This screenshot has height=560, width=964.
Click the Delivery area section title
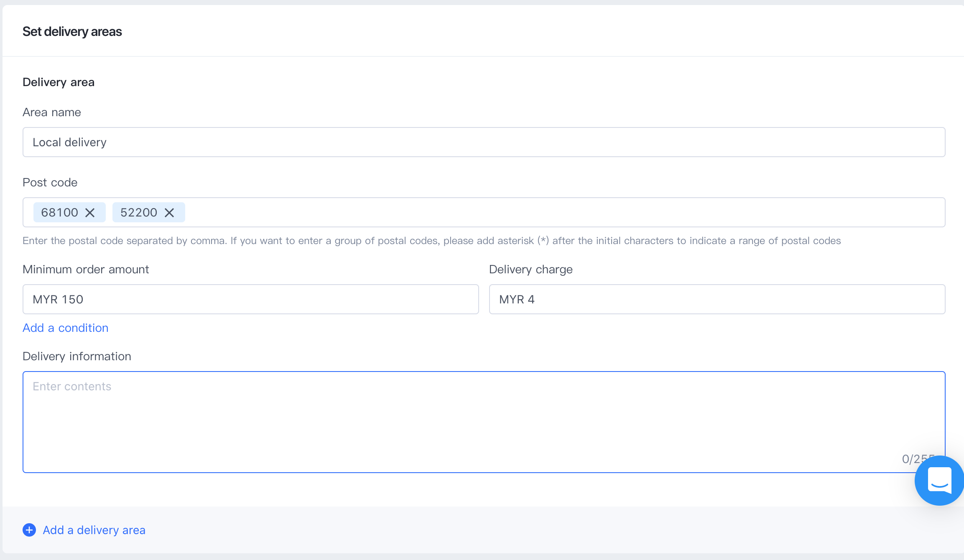(59, 82)
